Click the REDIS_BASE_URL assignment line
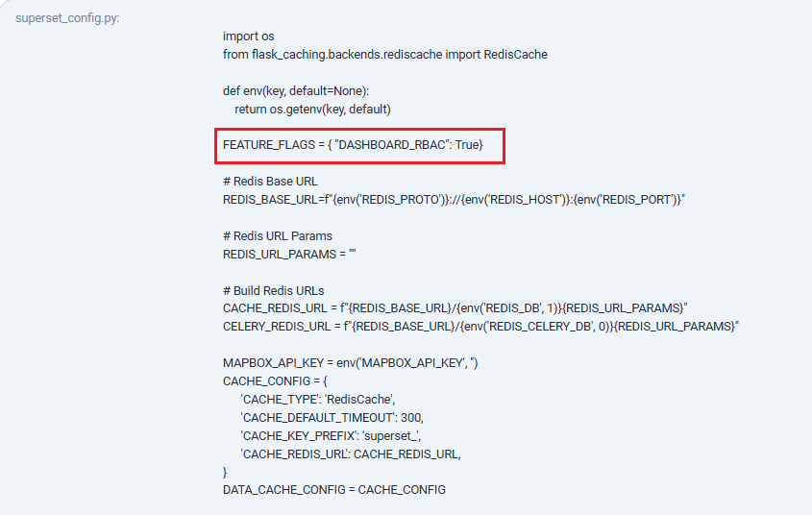The height and width of the screenshot is (515, 812). pos(454,200)
